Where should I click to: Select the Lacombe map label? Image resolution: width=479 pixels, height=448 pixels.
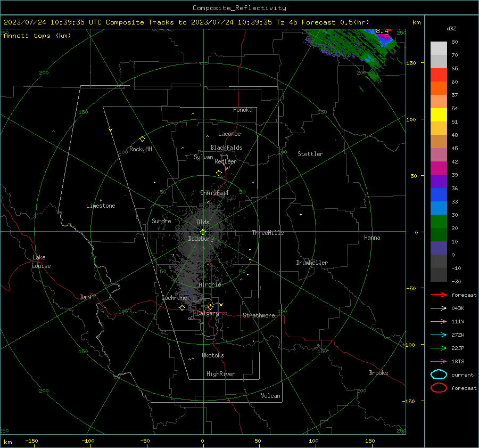[x=229, y=134]
